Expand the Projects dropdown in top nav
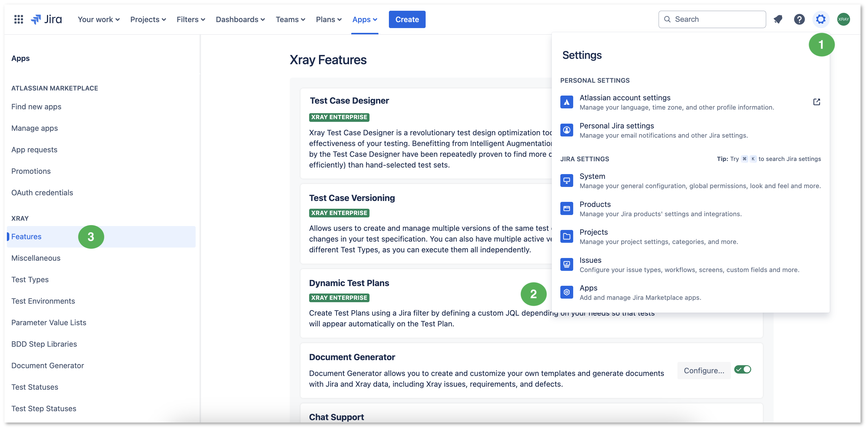Viewport: 868px width, 430px height. click(x=148, y=19)
